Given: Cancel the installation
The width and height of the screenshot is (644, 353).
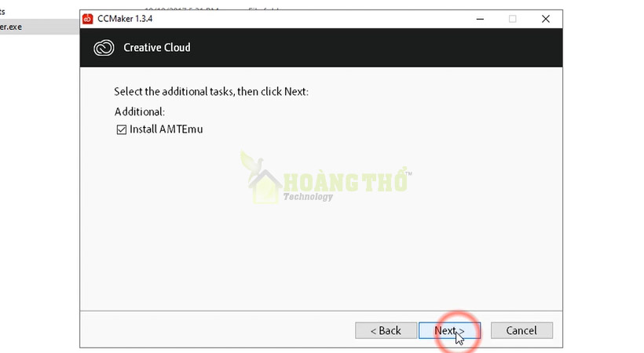Looking at the screenshot, I should click(x=521, y=330).
